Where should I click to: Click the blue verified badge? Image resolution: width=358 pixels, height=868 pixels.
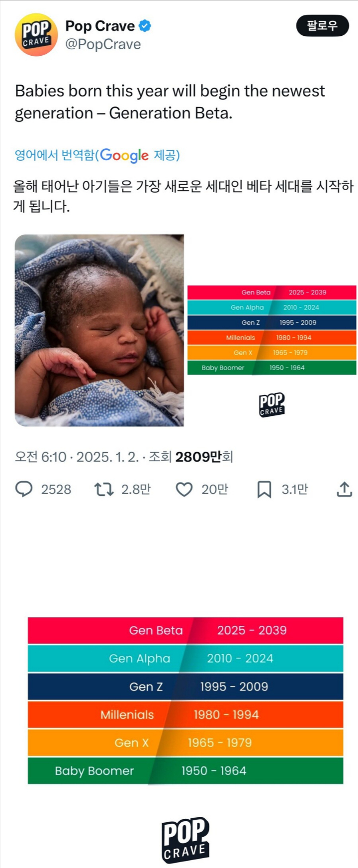145,25
